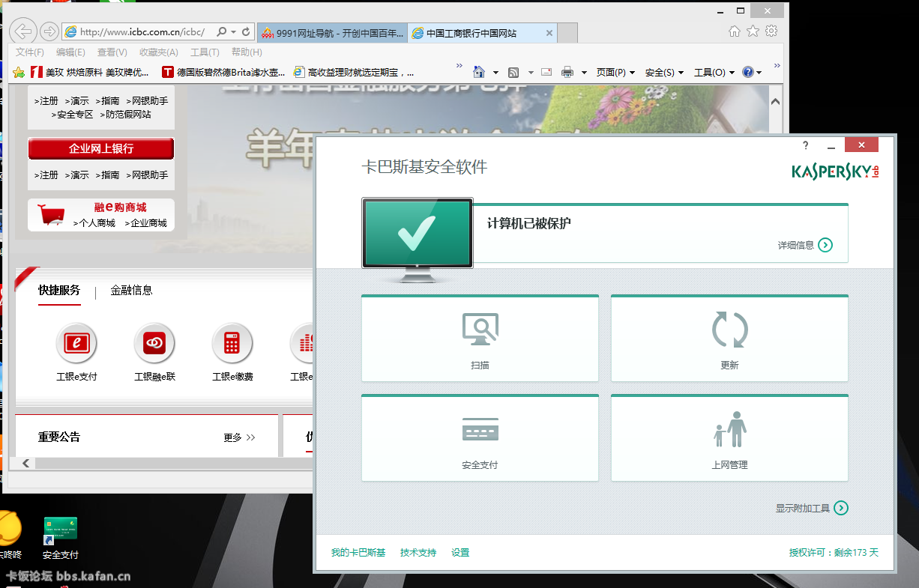This screenshot has width=919, height=588.
Task: Click the IE address bar URL
Action: point(142,32)
